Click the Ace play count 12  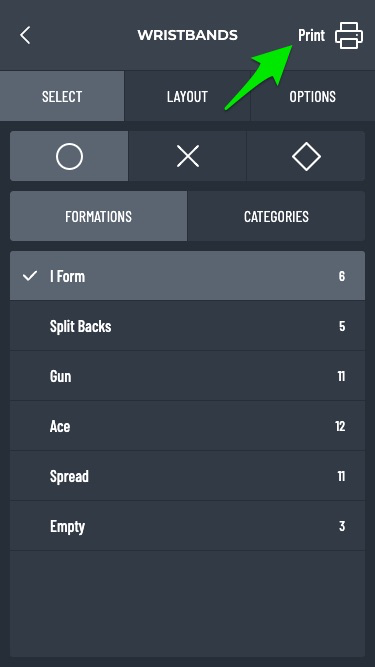click(x=340, y=426)
